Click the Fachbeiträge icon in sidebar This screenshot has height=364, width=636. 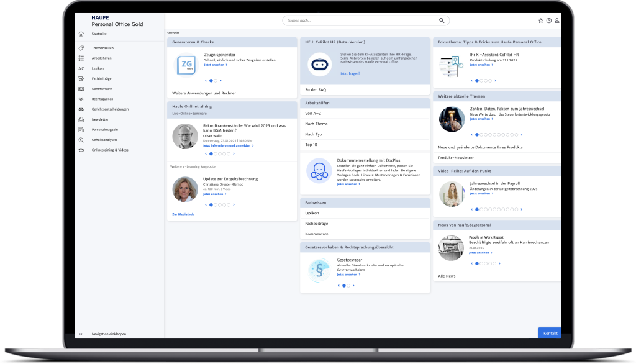(81, 79)
